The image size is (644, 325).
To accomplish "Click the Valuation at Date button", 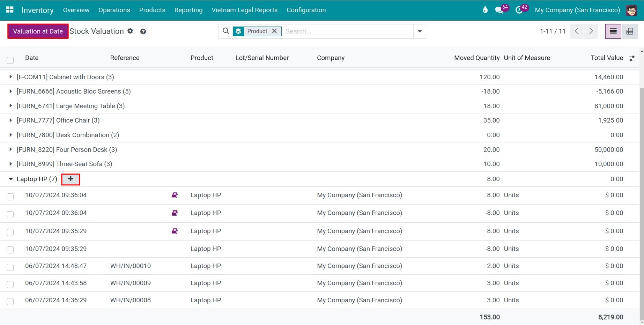I will pos(38,31).
